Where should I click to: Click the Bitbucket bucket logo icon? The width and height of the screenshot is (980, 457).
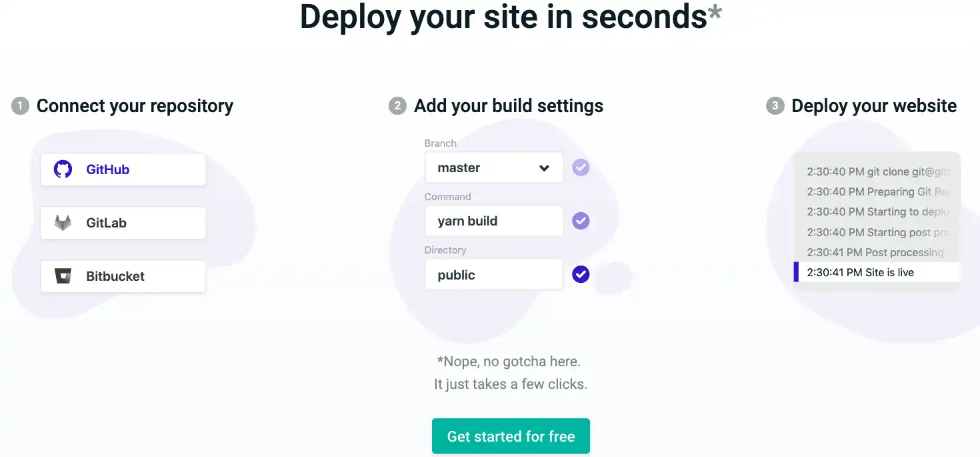[63, 276]
